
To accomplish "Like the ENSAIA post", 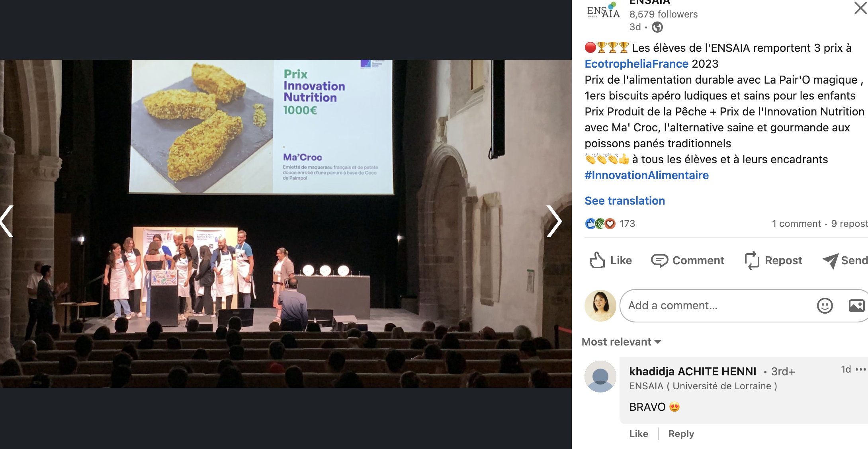I will point(611,260).
